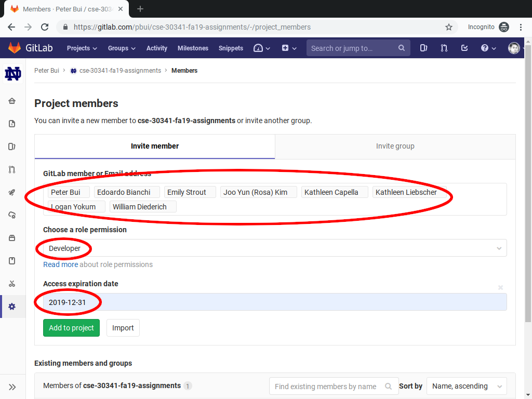Viewport: 532px width, 399px height.
Task: Open a new browser tab
Action: (140, 9)
